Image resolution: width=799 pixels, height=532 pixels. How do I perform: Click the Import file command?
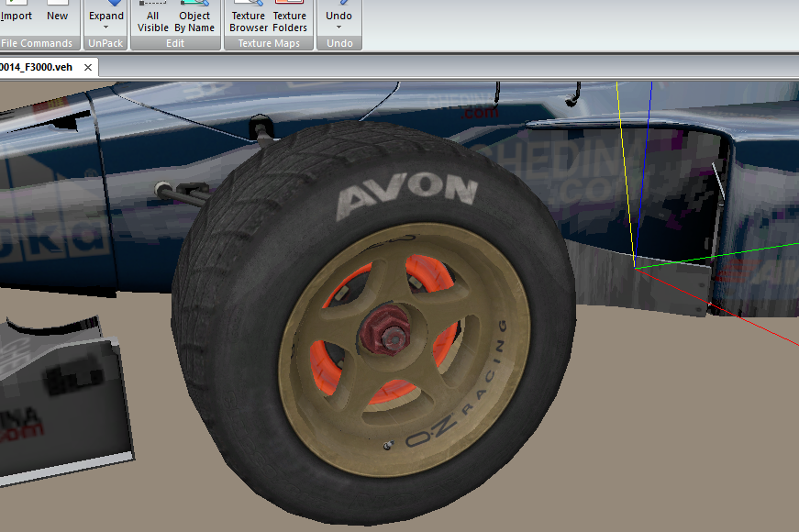coord(16,16)
